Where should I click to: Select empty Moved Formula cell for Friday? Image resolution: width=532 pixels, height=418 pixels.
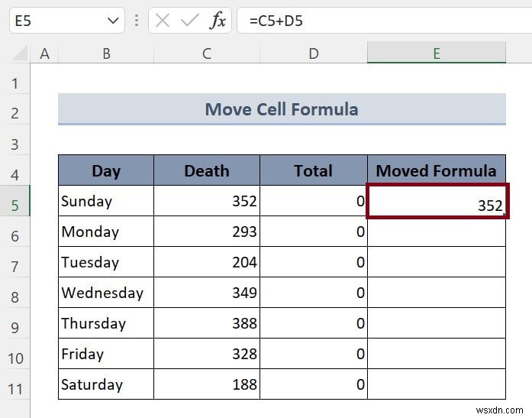(x=437, y=354)
